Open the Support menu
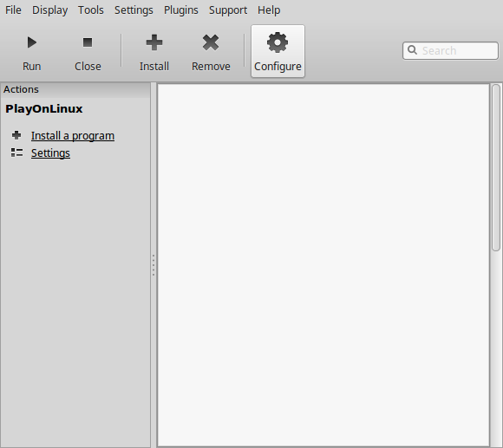The width and height of the screenshot is (503, 448). coord(228,10)
